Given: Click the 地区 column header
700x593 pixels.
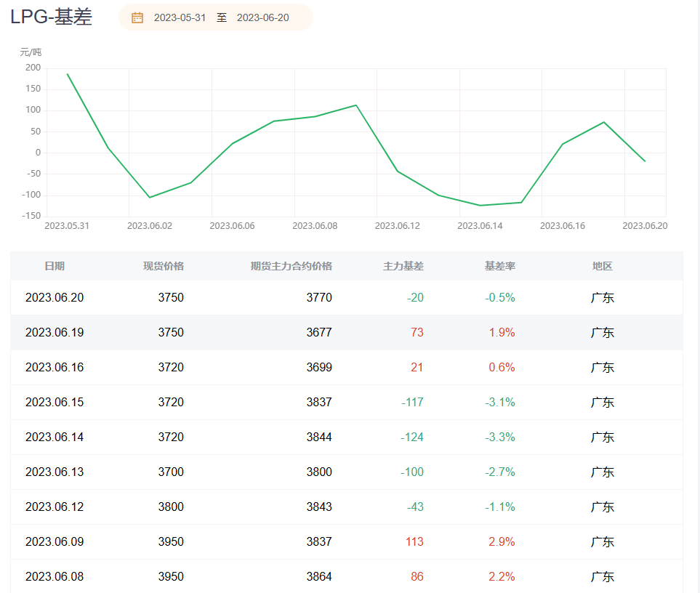Looking at the screenshot, I should [603, 266].
